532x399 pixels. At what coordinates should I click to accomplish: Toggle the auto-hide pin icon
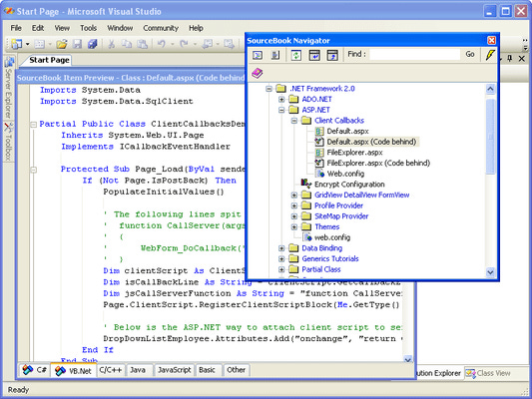tap(510, 58)
